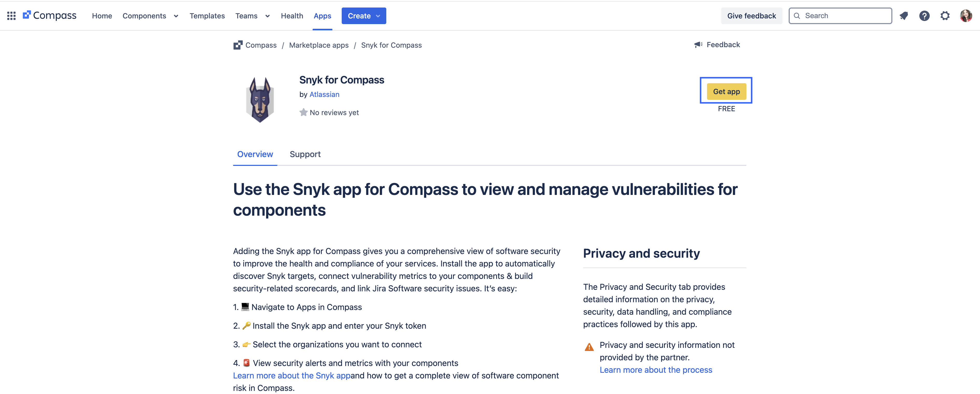Switch to the Support tab

pos(305,154)
